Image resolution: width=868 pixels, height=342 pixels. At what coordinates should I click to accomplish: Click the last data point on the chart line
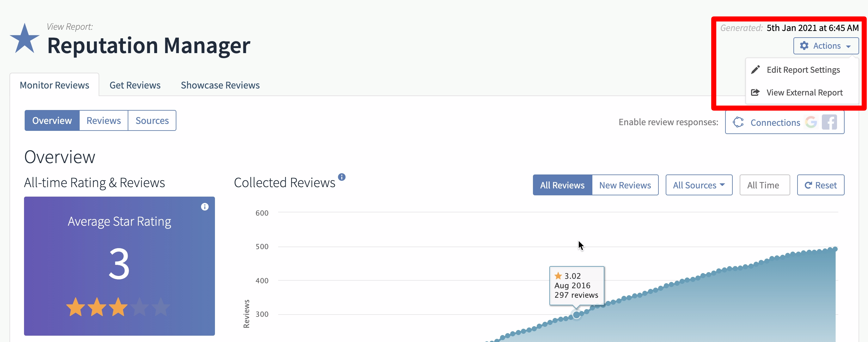tap(835, 249)
